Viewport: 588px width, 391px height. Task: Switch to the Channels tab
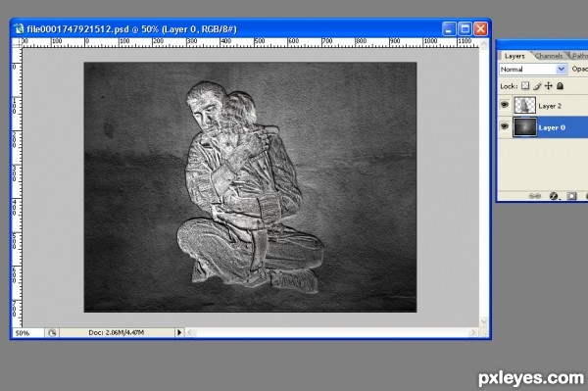(549, 56)
